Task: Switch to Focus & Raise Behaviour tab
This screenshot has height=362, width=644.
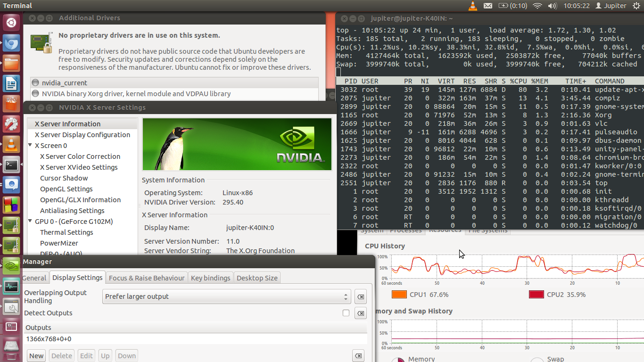Action: (x=147, y=278)
